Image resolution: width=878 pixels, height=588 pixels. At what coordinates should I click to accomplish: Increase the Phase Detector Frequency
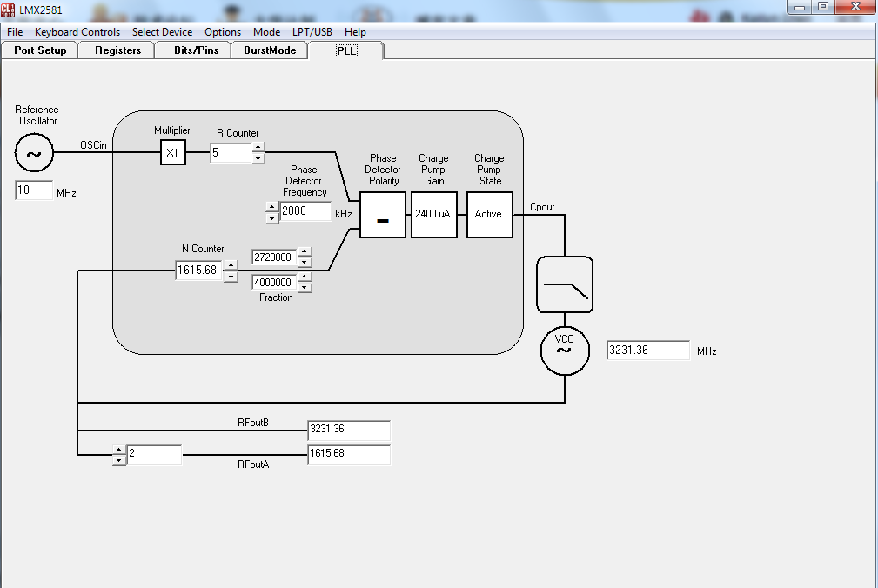pos(271,206)
